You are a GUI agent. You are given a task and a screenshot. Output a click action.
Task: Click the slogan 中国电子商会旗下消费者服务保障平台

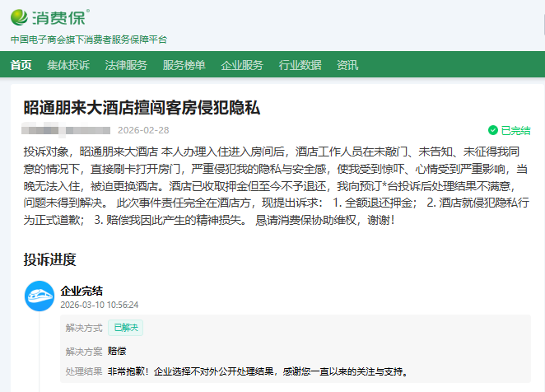[x=89, y=40]
